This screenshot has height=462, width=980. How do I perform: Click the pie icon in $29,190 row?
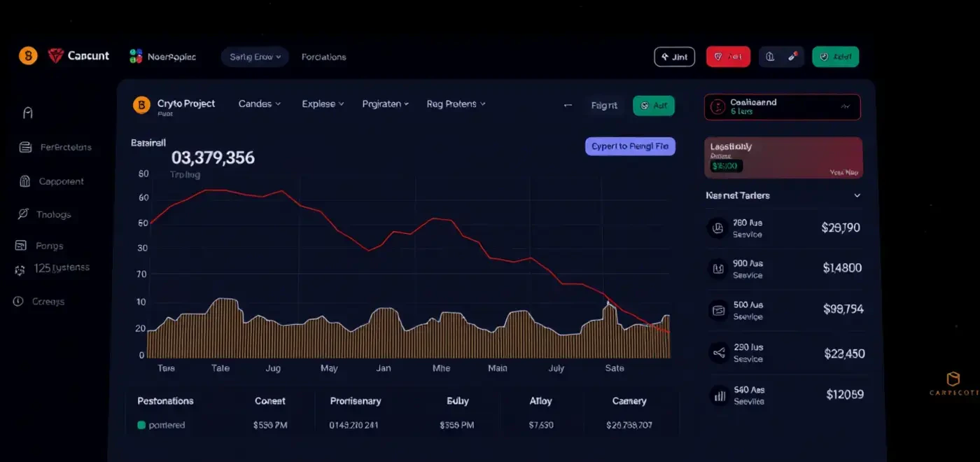coord(717,227)
